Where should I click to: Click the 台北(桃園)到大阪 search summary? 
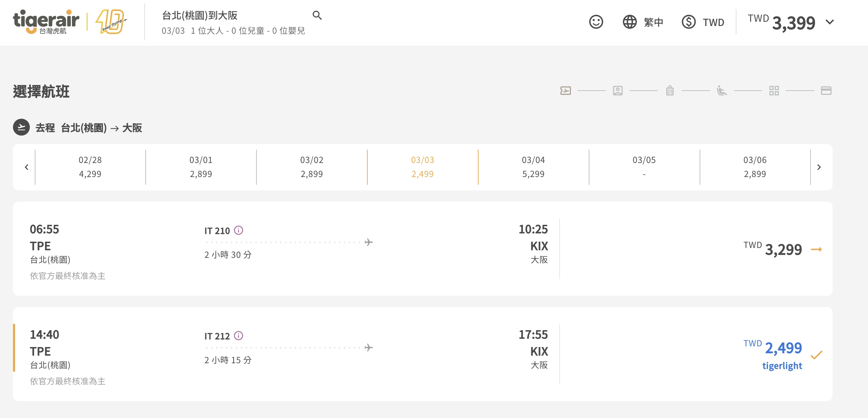[x=199, y=15]
